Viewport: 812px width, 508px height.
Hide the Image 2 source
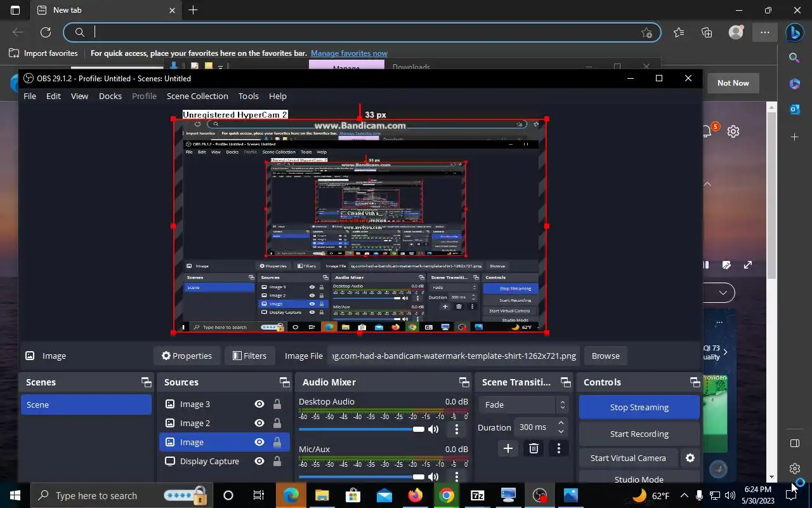[259, 423]
